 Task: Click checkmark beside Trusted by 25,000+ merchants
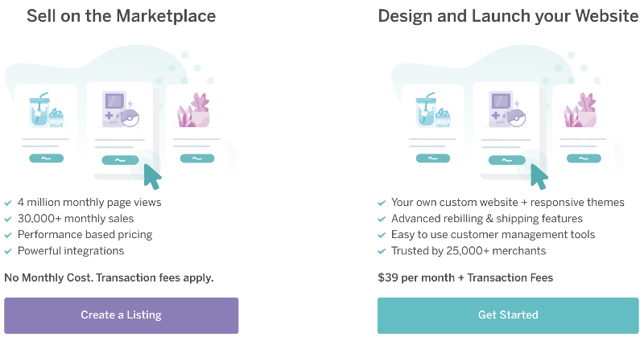point(382,251)
